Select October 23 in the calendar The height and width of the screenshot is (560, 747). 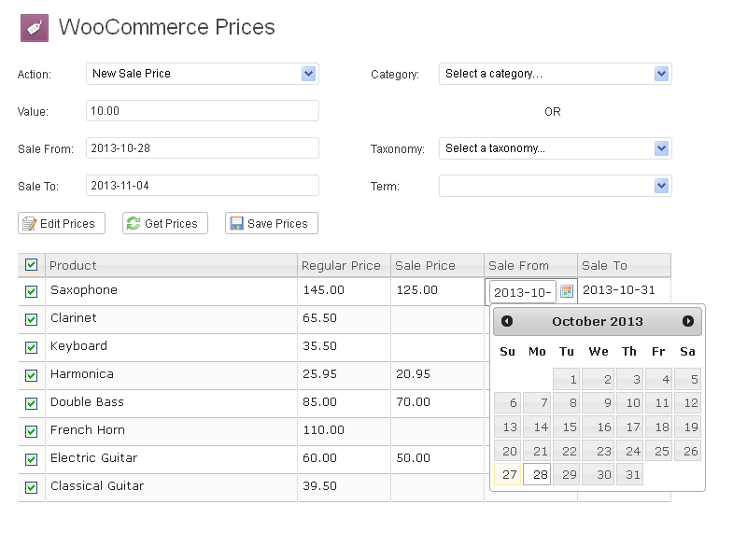[599, 451]
